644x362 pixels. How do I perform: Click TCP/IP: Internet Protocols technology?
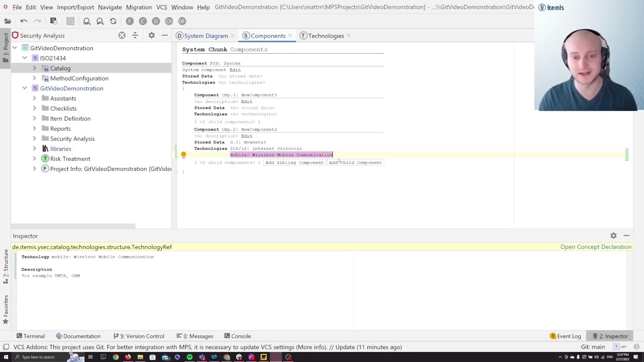click(266, 148)
